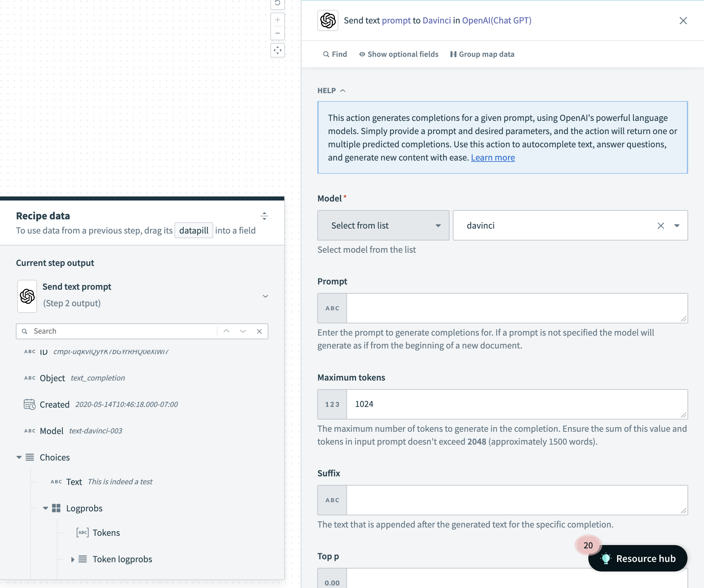Open the Resource hub button
The height and width of the screenshot is (588, 704).
pos(638,559)
